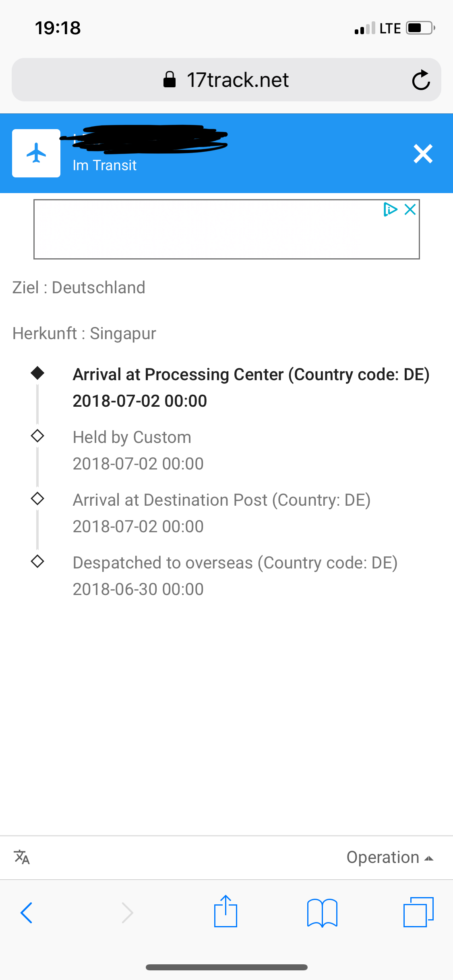
Task: Open the Safari share sheet
Action: pyautogui.click(x=225, y=912)
